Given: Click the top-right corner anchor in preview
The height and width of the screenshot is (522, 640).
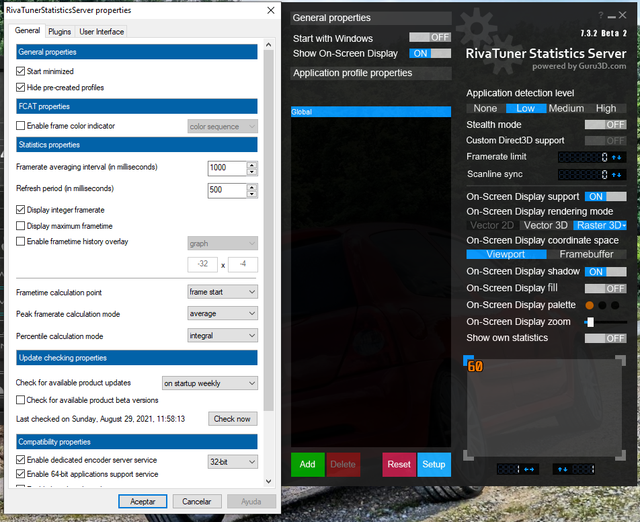Looking at the screenshot, I should point(620,360).
